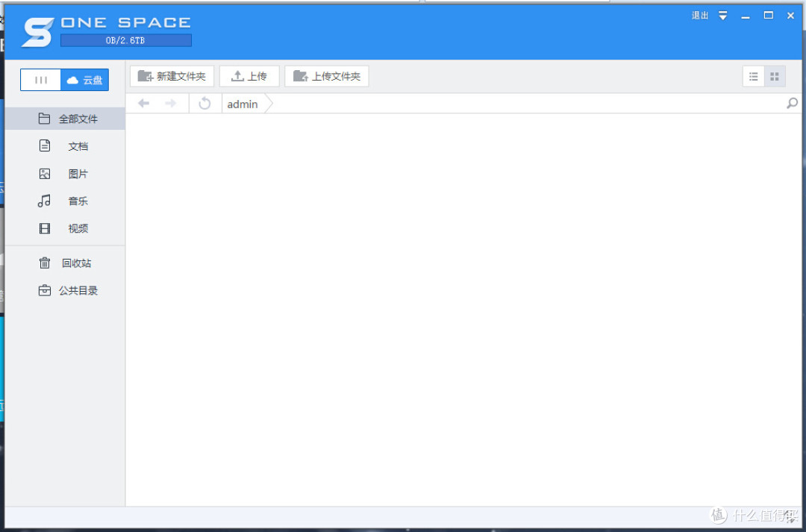Click the 退出 logout link
This screenshot has width=806, height=532.
pos(699,16)
